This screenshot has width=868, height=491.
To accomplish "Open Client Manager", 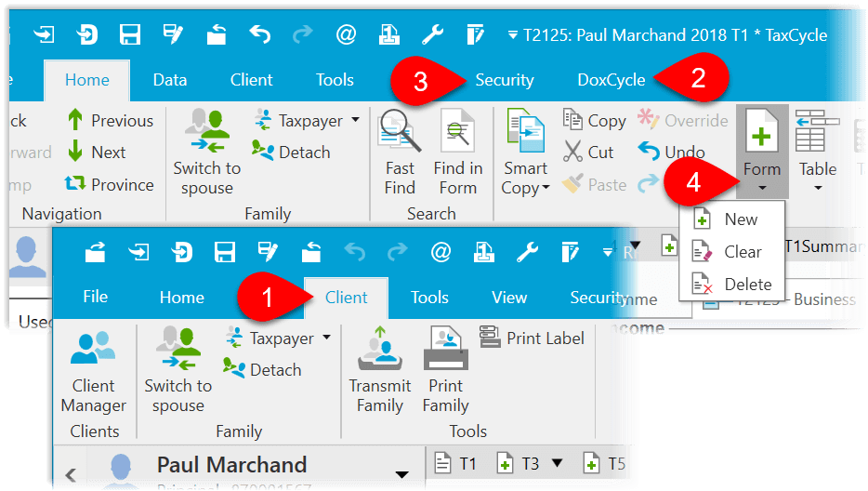I will pos(94,371).
